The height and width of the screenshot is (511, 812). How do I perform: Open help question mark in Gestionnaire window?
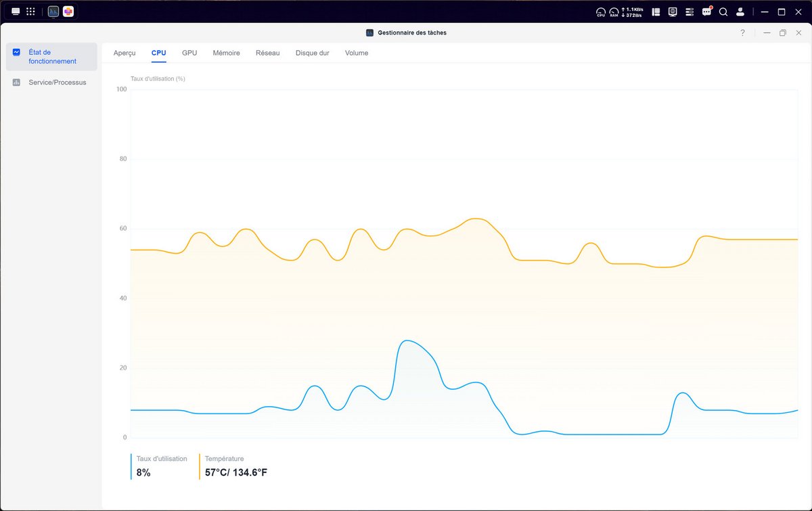742,32
